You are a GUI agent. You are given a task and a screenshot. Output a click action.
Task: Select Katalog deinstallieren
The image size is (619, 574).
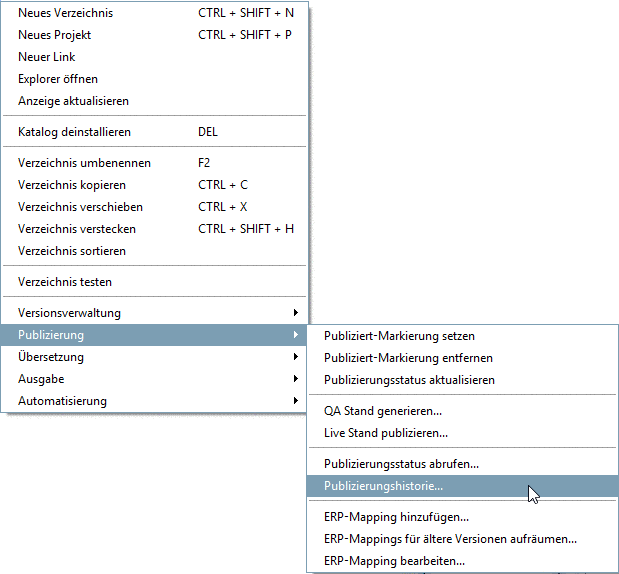(74, 132)
